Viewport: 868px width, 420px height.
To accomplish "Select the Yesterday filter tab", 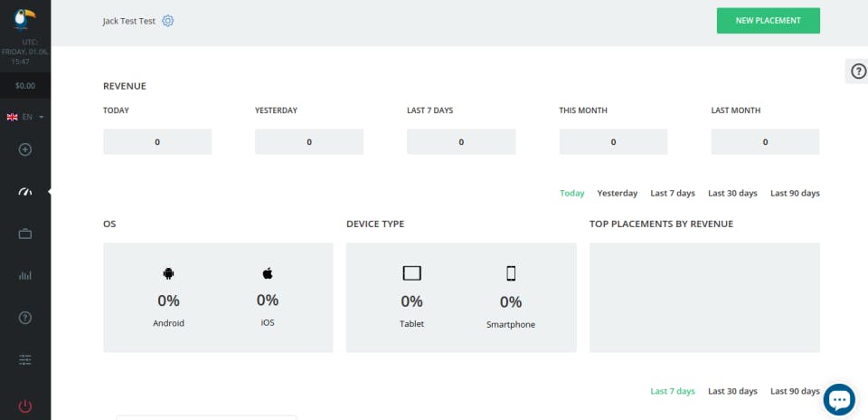I will click(x=618, y=193).
